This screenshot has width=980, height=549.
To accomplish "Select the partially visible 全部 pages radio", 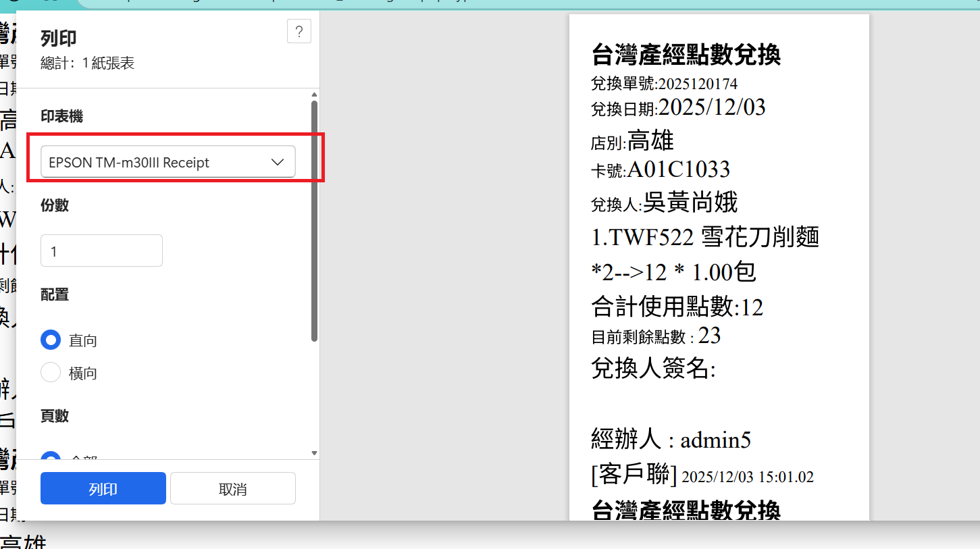I will tap(51, 456).
